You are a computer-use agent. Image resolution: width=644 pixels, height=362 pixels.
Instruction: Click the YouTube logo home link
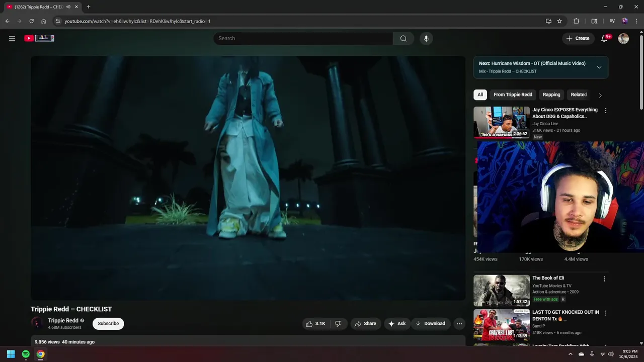(x=39, y=38)
